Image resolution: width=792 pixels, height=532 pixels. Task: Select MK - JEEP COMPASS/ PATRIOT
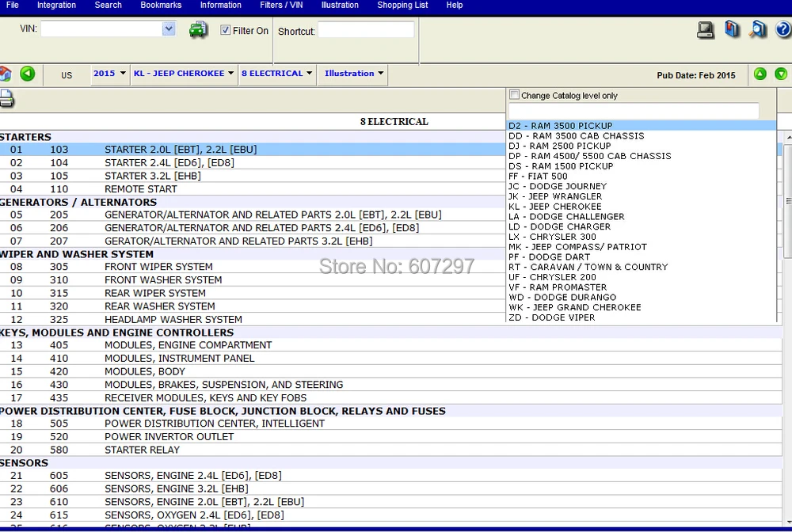(641, 247)
